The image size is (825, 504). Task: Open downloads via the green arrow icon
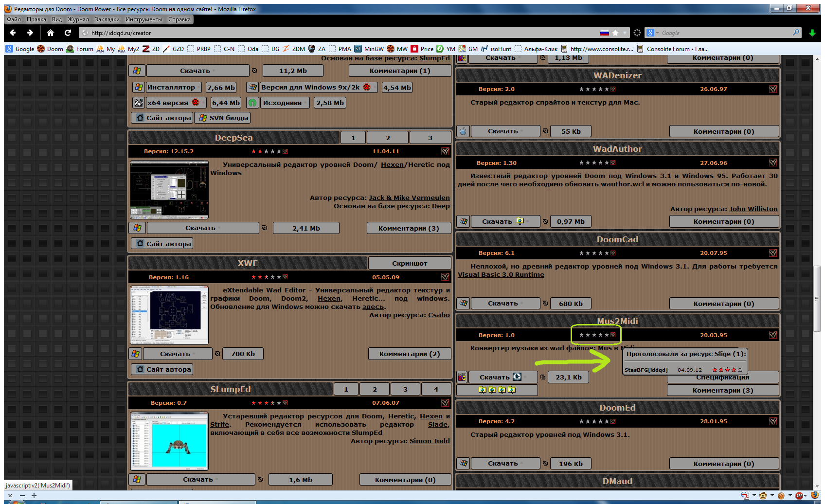pos(812,33)
